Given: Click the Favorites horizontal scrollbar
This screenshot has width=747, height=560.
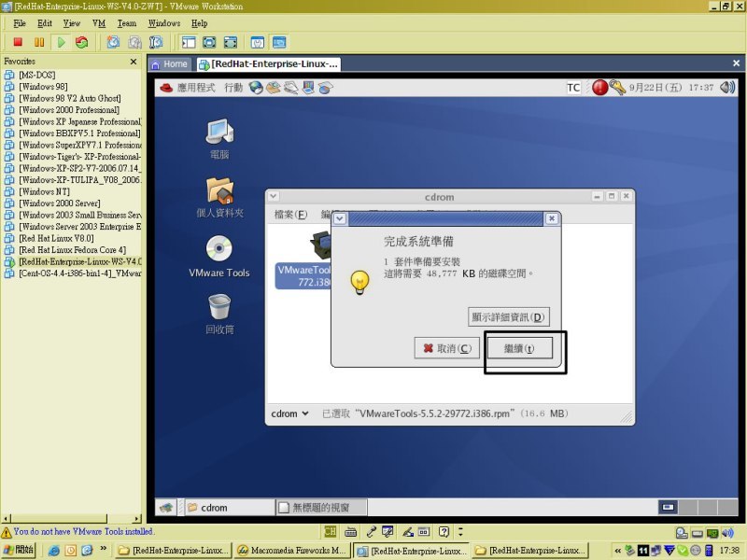Looking at the screenshot, I should [72, 518].
